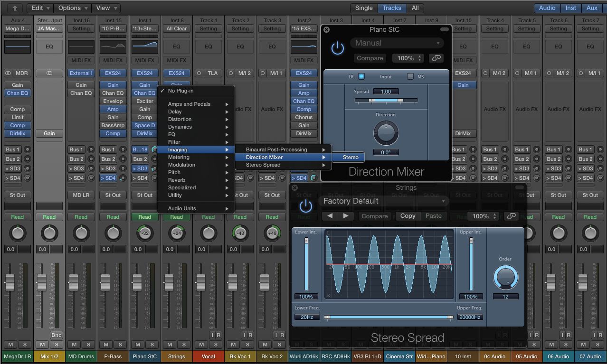Click the stereo link icon on Ster...tput strip
607x364 pixels.
49,73
